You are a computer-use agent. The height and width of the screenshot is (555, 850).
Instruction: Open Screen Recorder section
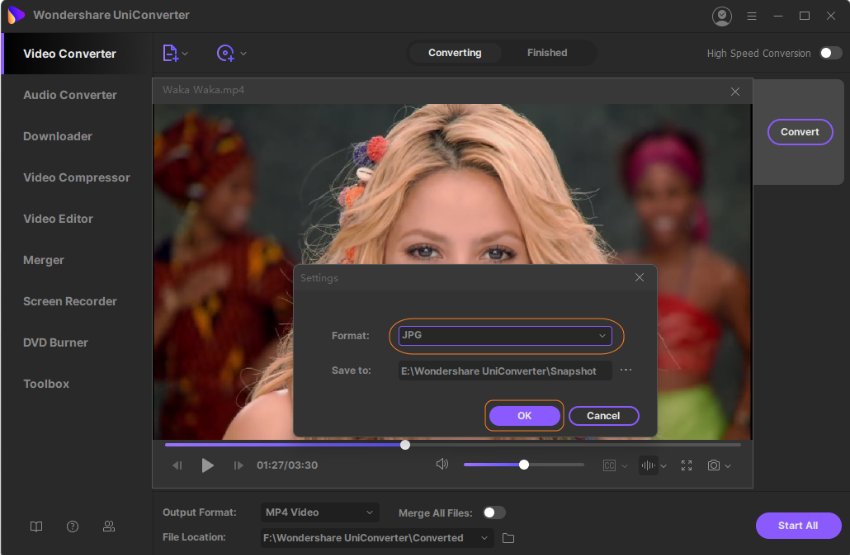click(70, 301)
